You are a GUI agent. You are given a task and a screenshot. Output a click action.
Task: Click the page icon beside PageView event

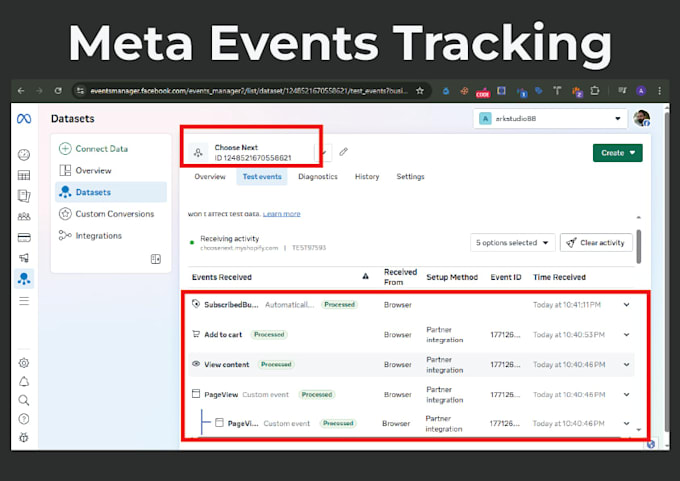pos(196,393)
